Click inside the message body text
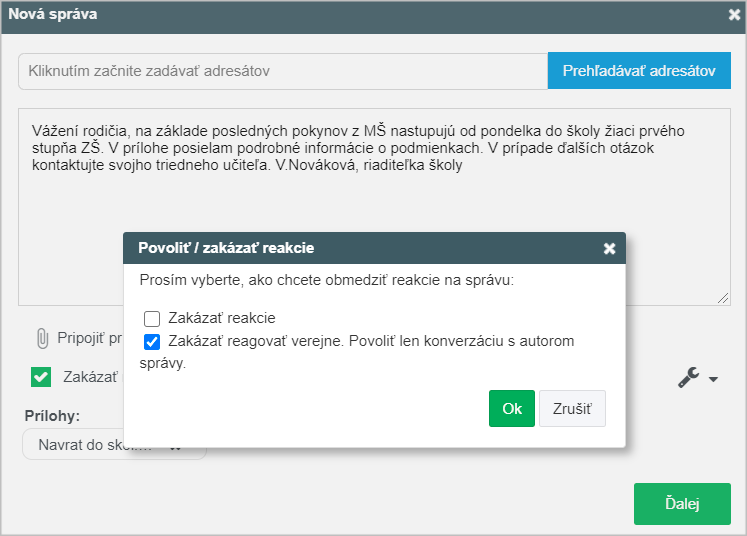This screenshot has width=747, height=536. click(x=358, y=148)
